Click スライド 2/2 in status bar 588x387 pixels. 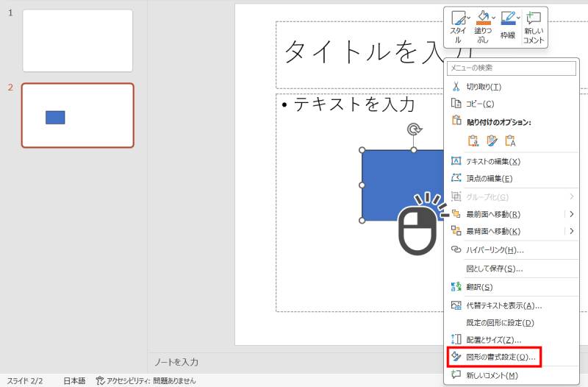click(x=25, y=380)
